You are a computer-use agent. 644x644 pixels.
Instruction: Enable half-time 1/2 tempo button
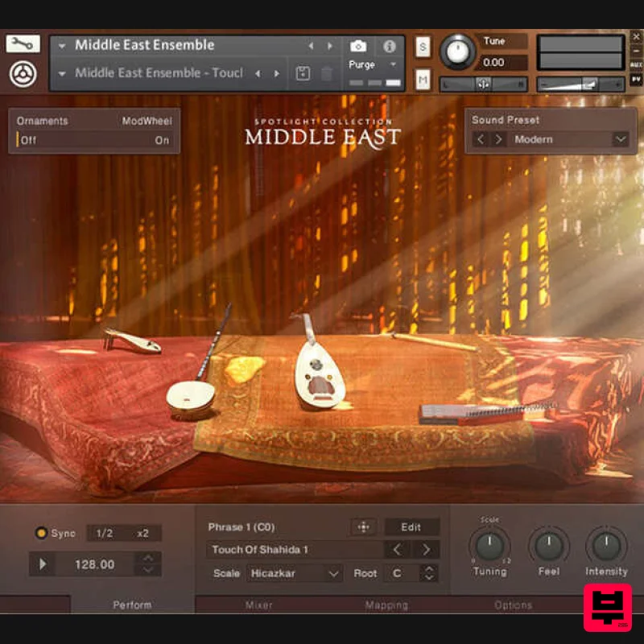click(105, 533)
